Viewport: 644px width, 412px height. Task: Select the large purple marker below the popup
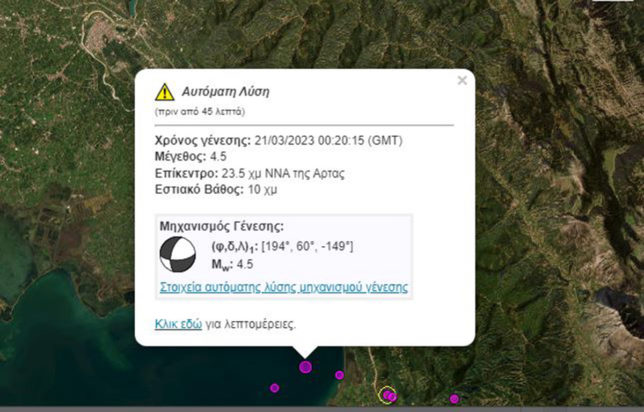click(306, 367)
